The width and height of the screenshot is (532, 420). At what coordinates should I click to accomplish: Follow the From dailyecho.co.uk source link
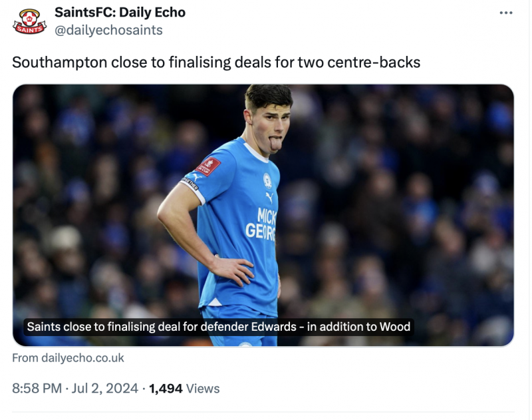68,358
